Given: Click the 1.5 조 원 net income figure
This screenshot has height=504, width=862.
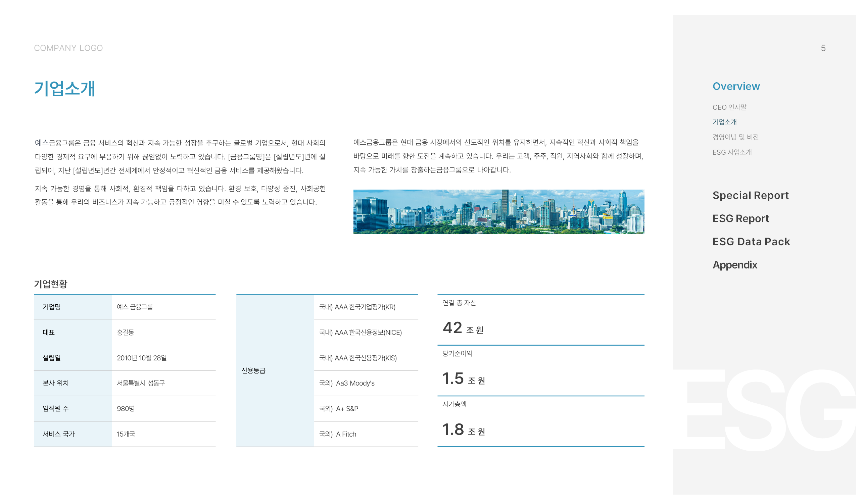Looking at the screenshot, I should pos(464,379).
